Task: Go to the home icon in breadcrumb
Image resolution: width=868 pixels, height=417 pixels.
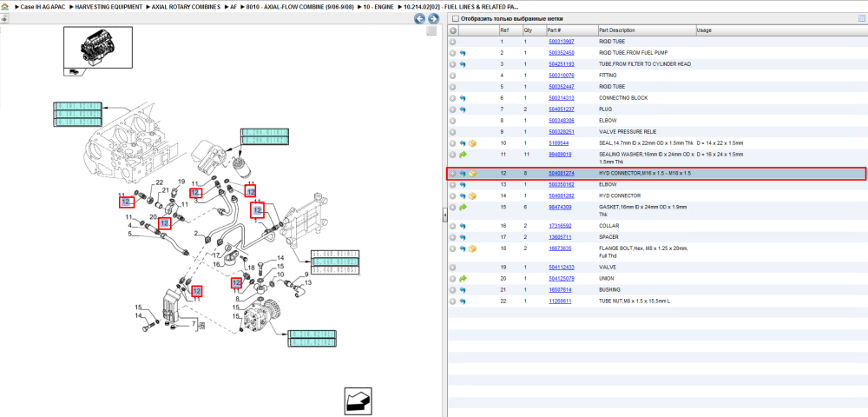Action: click(4, 7)
